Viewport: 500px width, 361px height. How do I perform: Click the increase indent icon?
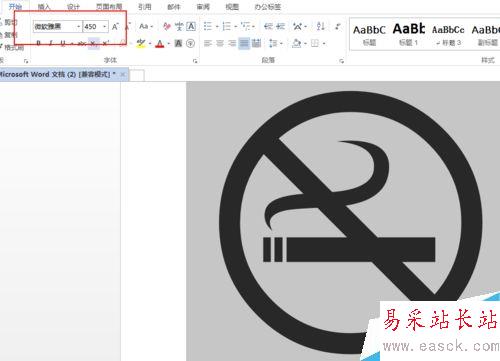281,26
